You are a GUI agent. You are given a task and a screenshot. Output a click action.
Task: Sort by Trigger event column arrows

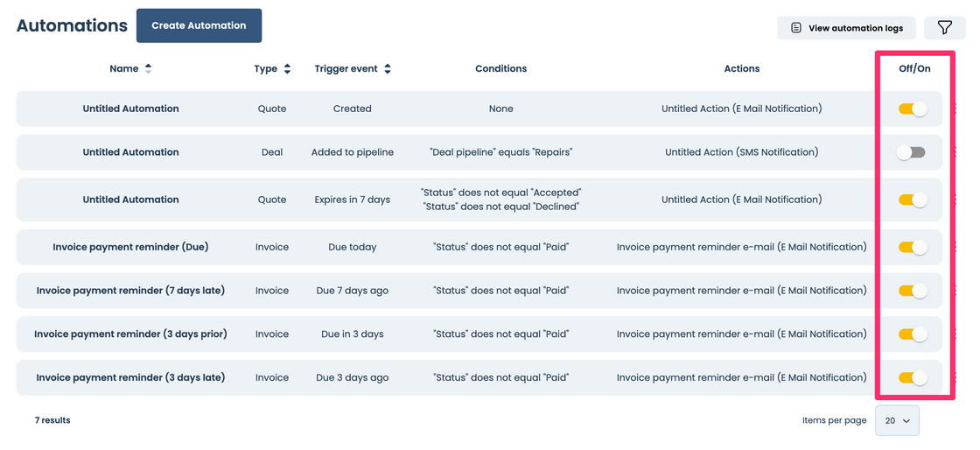(388, 68)
